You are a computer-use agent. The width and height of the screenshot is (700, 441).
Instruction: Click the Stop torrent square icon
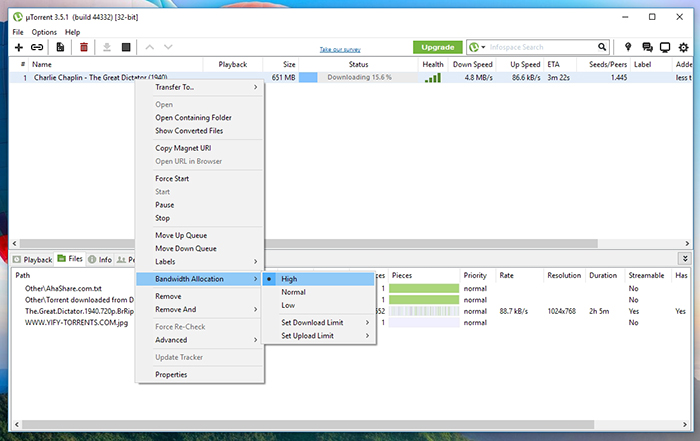(x=126, y=47)
